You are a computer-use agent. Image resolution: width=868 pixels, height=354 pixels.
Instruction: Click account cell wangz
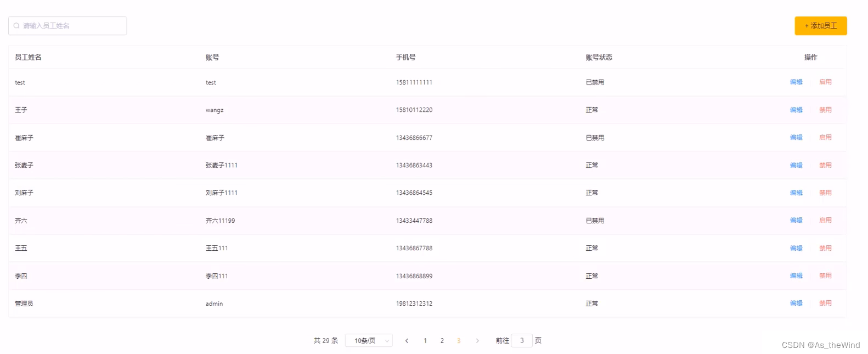point(215,110)
